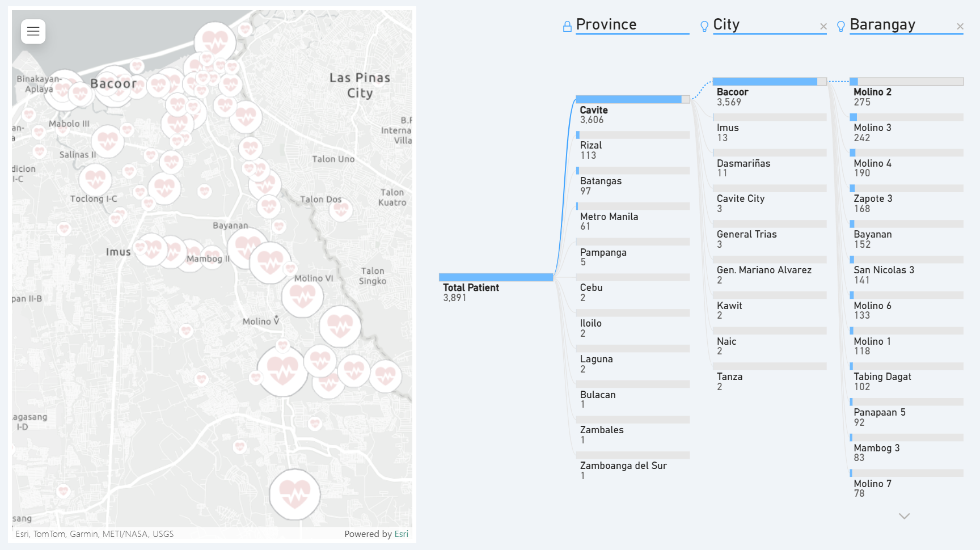Select the Molino 2 barangay node
The height and width of the screenshot is (550, 980).
(x=906, y=92)
